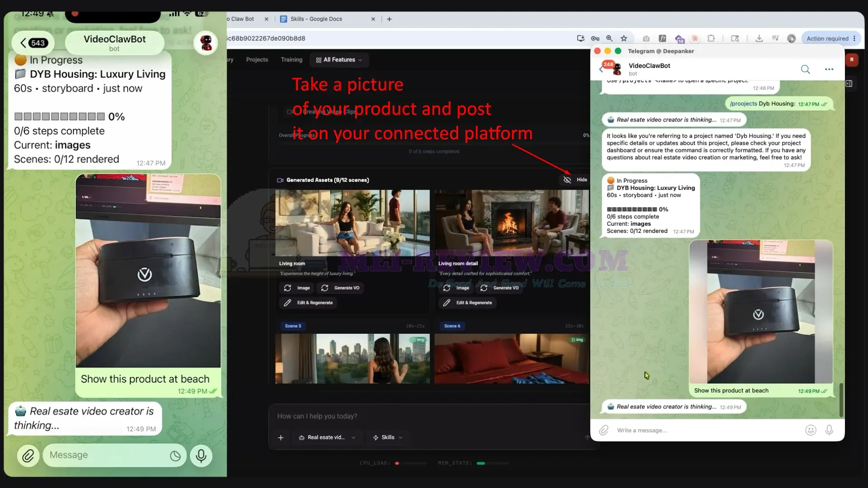Open the Projects tab
This screenshot has height=488, width=868.
[257, 60]
